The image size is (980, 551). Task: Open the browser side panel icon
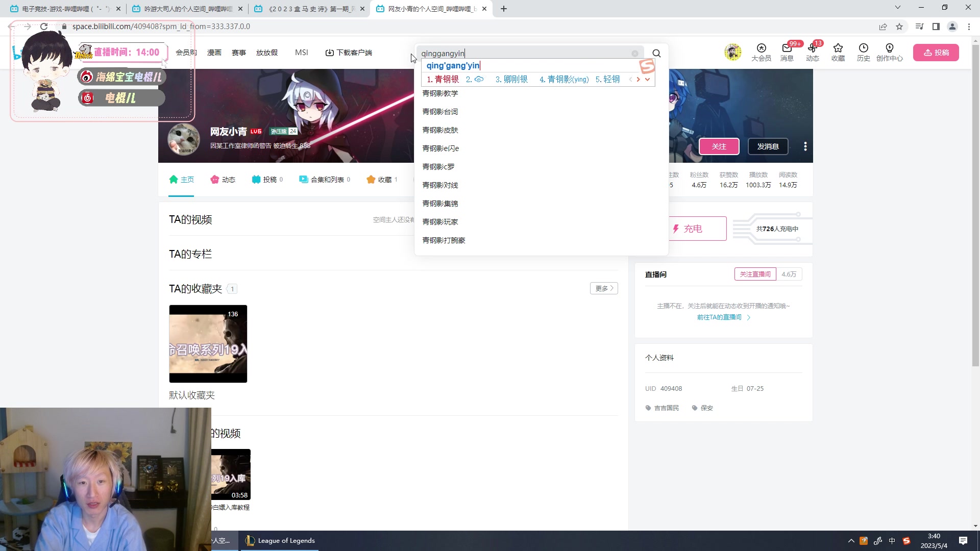pyautogui.click(x=936, y=27)
